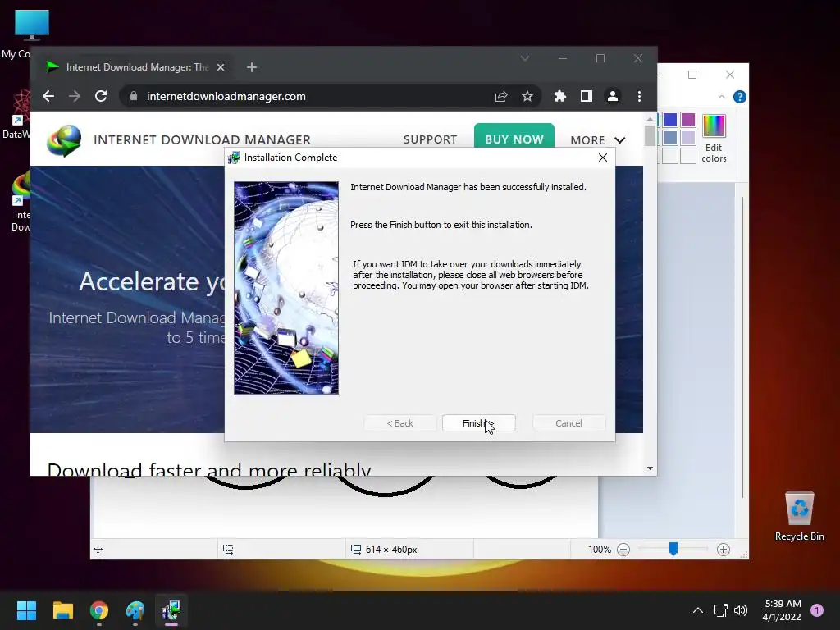Zoom out in Paint status bar

[x=623, y=550]
